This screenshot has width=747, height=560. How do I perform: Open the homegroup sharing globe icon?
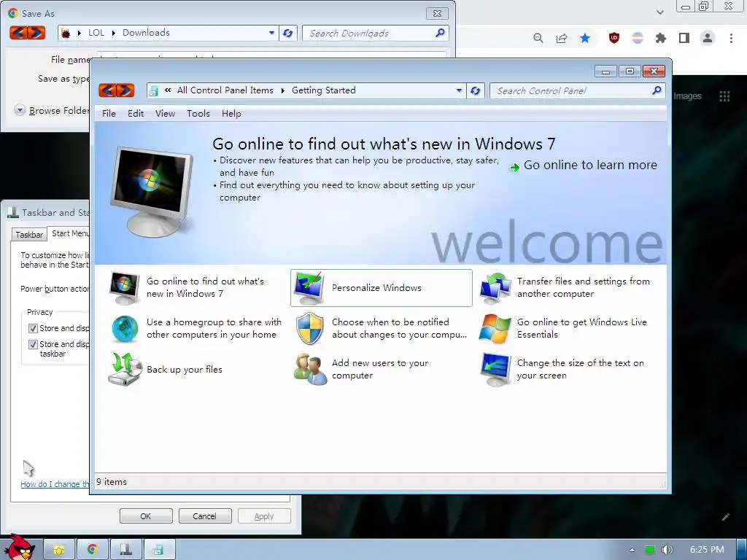(125, 329)
